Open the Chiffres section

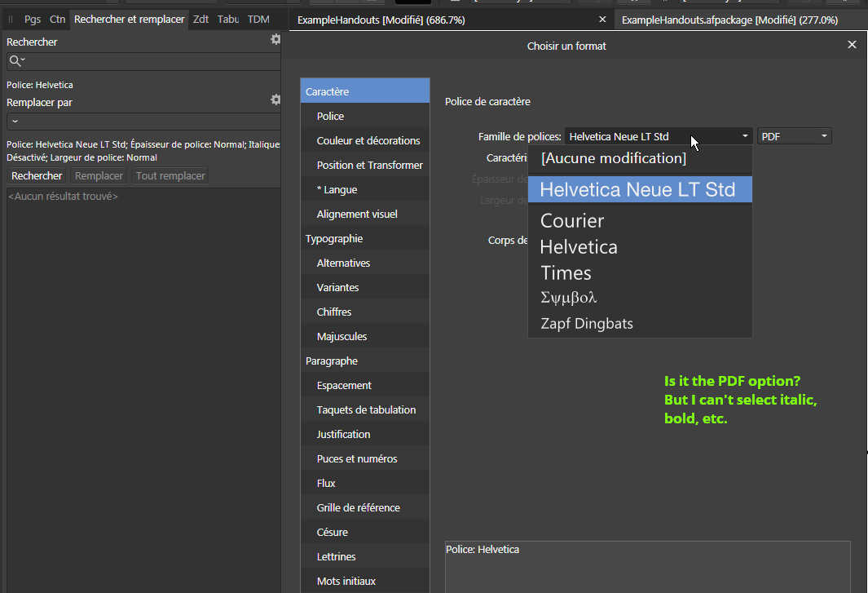365,312
